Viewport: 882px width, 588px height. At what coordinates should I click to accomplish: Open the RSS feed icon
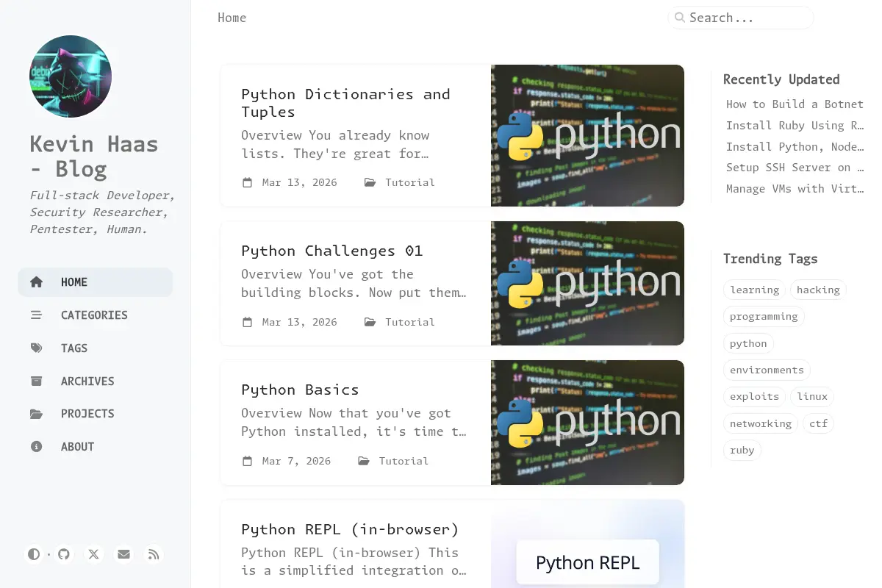(x=153, y=554)
